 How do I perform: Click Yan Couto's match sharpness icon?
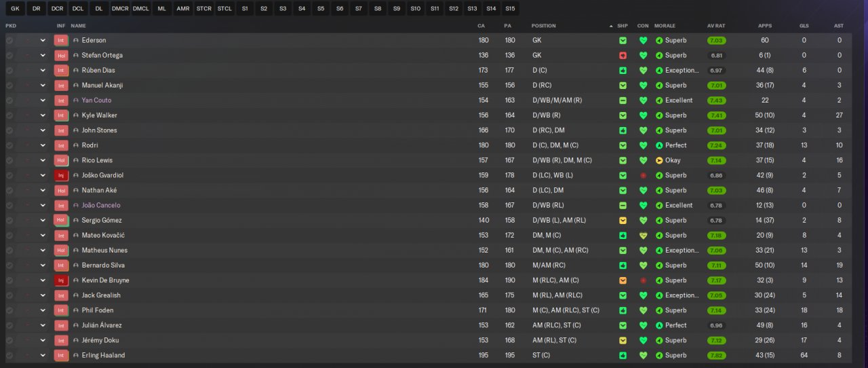tap(623, 100)
